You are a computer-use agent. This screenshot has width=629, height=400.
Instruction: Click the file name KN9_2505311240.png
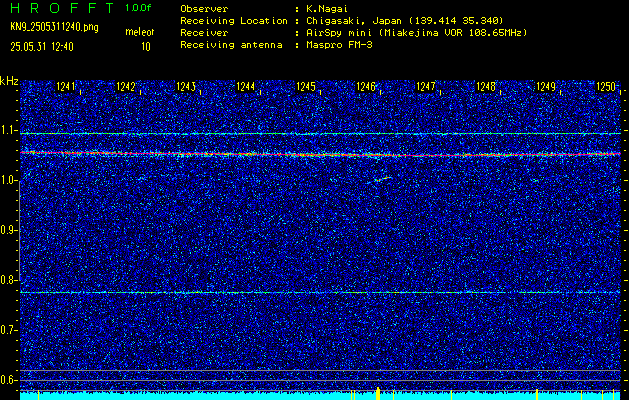point(54,27)
